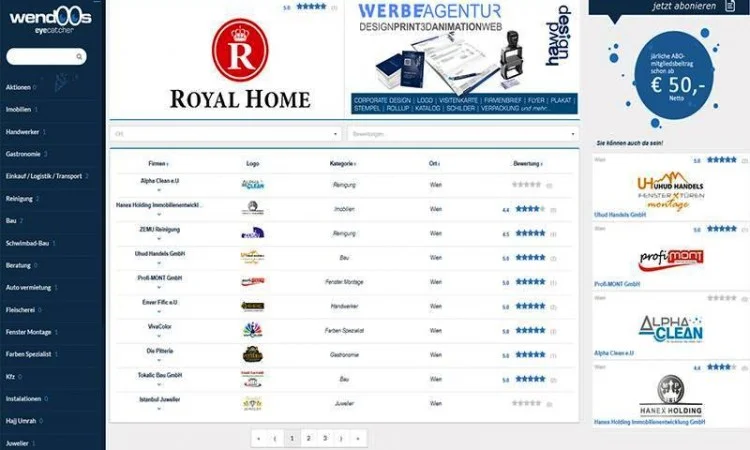The image size is (750, 450).
Task: Click Alpha Clean's empty star rating in table
Action: 526,185
